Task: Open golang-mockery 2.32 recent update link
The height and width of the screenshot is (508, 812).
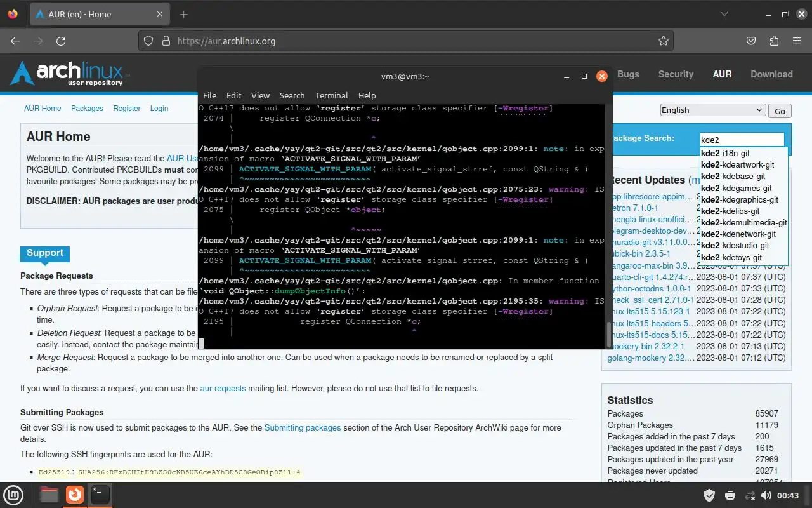Action: point(651,358)
